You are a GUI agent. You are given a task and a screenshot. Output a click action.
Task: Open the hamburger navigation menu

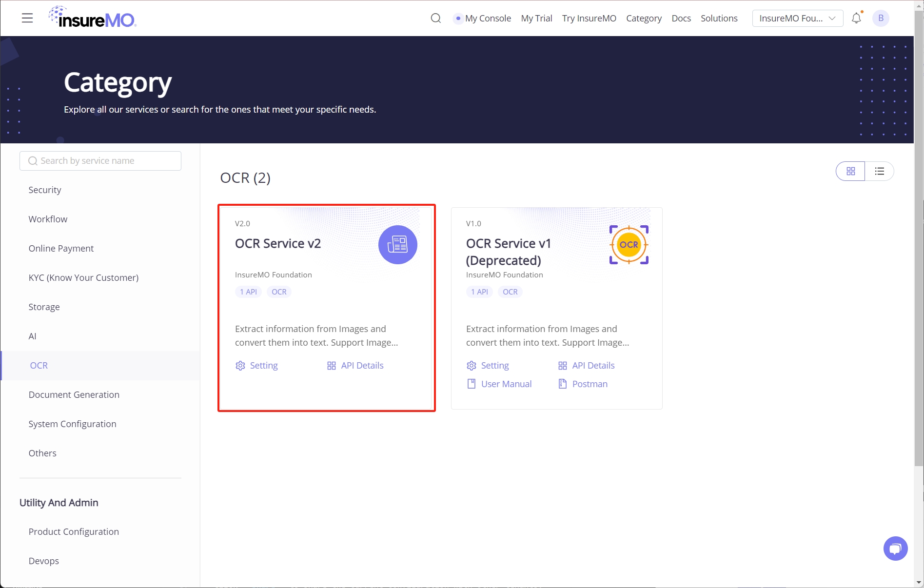coord(27,19)
